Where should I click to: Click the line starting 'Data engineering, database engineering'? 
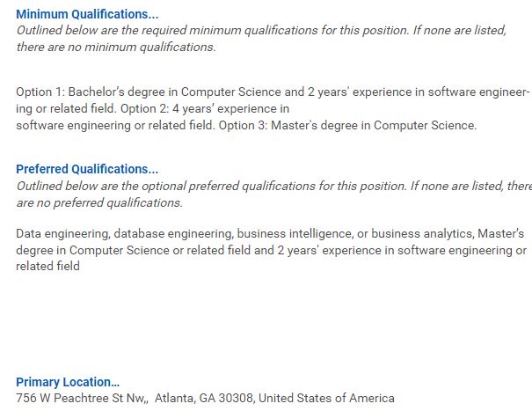tap(270, 234)
